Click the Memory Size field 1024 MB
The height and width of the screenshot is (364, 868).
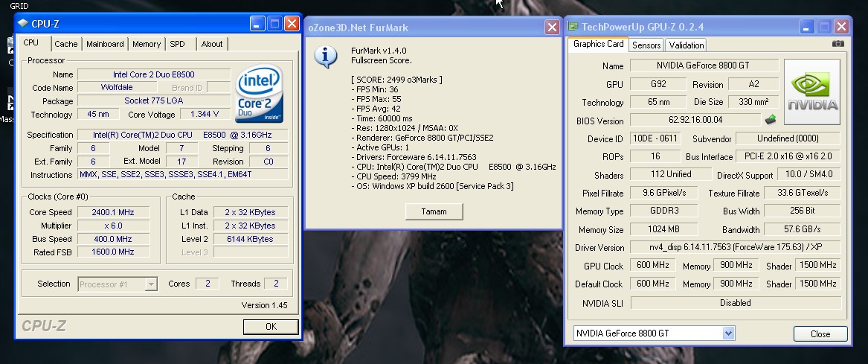tap(663, 229)
